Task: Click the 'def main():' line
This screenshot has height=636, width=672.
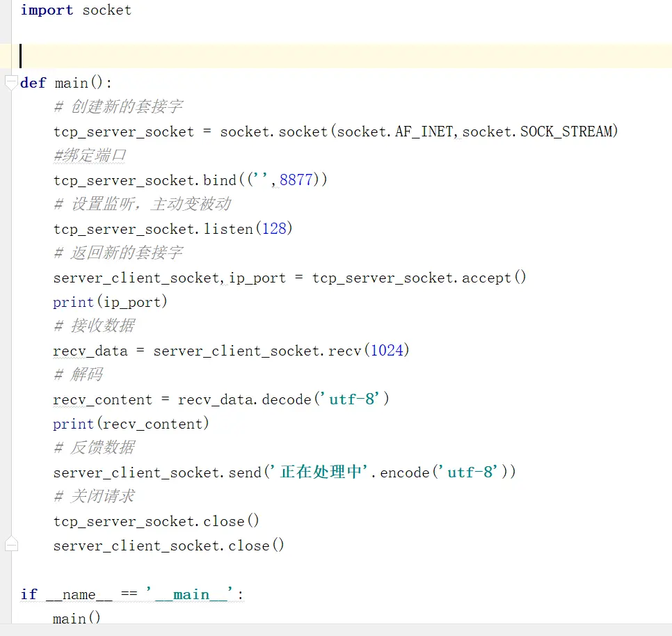Action: (x=66, y=83)
